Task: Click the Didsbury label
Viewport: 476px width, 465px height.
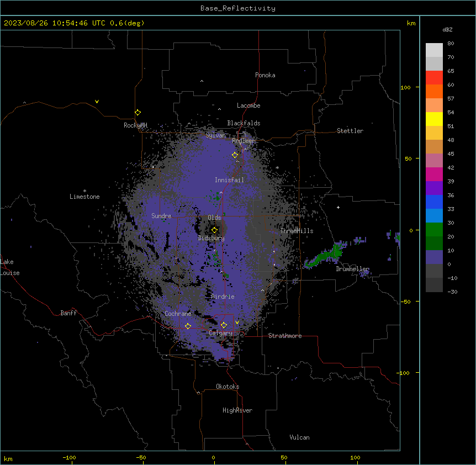Action: pyautogui.click(x=211, y=238)
